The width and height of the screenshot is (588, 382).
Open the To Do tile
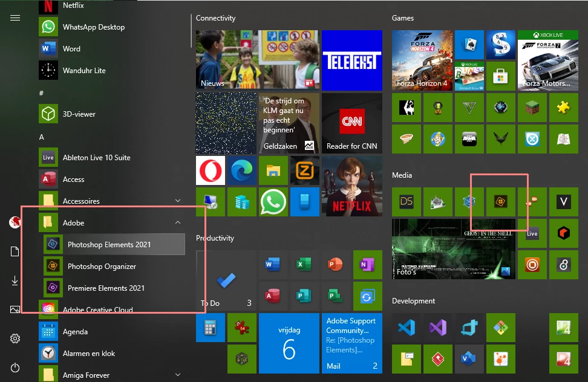(226, 280)
